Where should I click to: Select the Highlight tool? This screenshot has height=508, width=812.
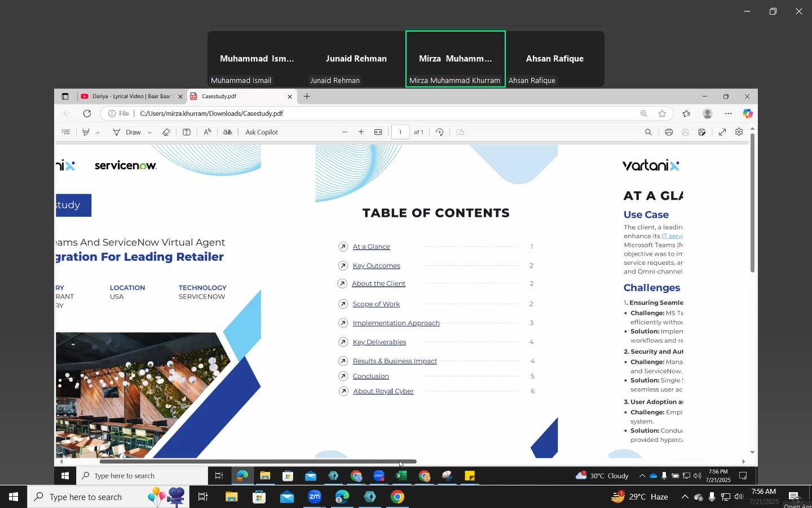[86, 132]
